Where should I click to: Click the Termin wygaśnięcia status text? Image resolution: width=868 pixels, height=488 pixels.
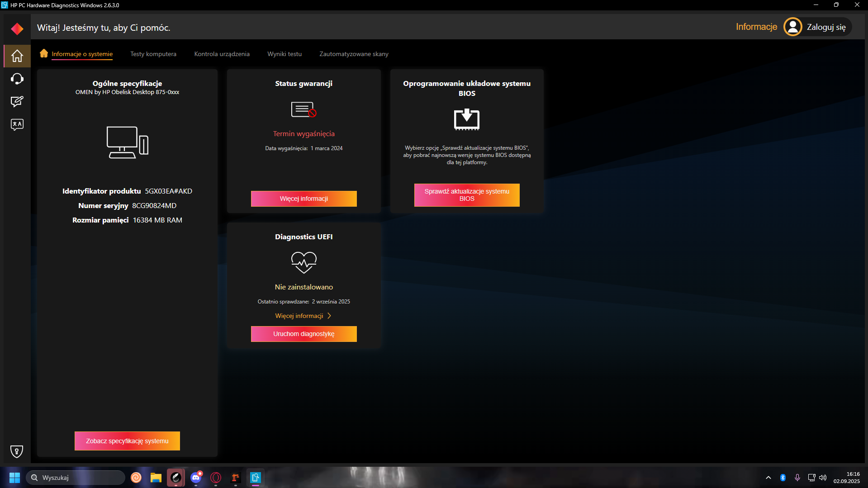tap(304, 133)
